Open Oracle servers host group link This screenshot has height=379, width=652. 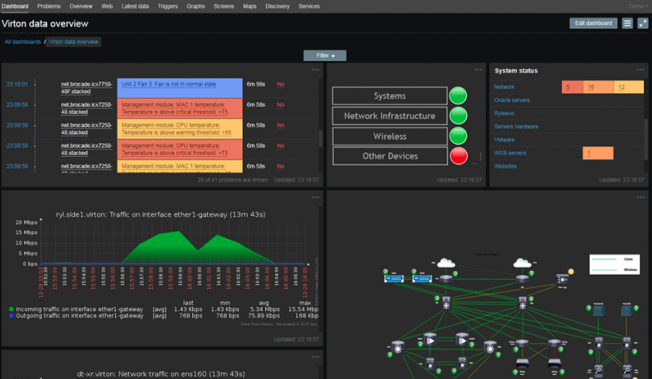512,100
